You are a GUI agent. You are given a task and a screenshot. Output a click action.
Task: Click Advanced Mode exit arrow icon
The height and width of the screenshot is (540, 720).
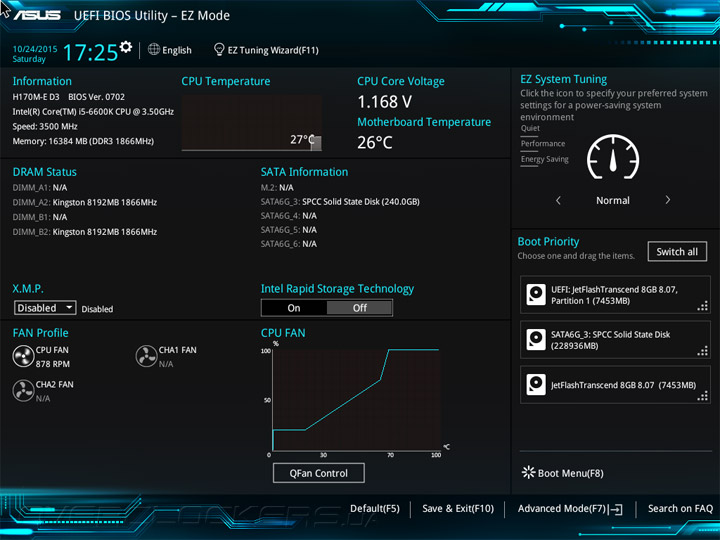coord(616,509)
